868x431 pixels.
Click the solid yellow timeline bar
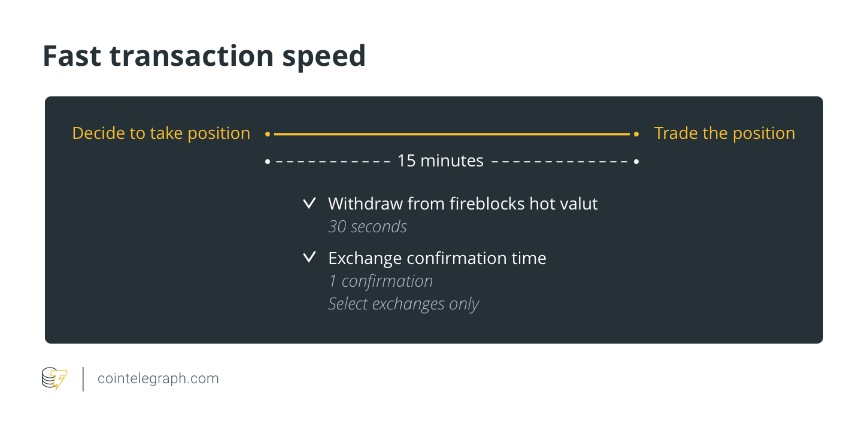click(x=452, y=135)
